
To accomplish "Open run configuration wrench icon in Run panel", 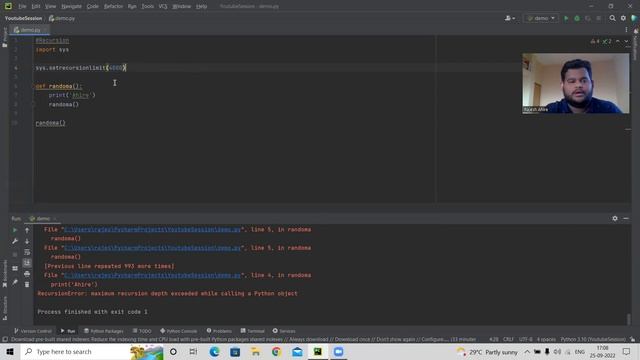I will point(15,241).
